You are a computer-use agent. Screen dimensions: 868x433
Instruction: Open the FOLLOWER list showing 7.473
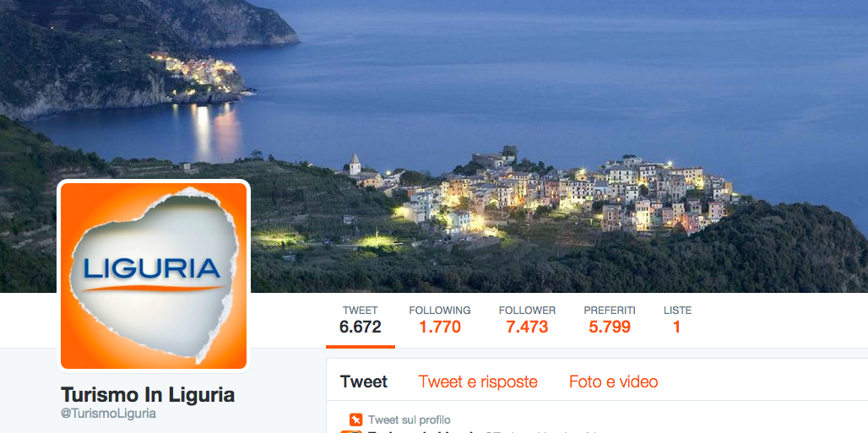click(527, 320)
